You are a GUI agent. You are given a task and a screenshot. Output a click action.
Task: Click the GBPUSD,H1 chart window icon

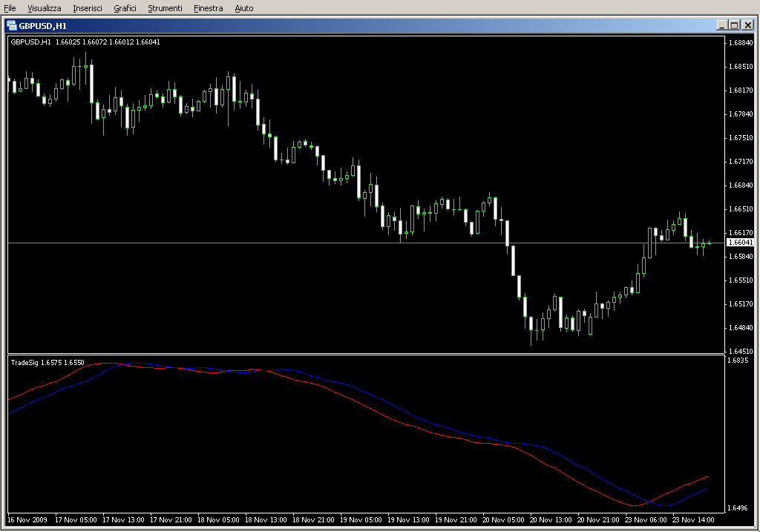coord(12,25)
